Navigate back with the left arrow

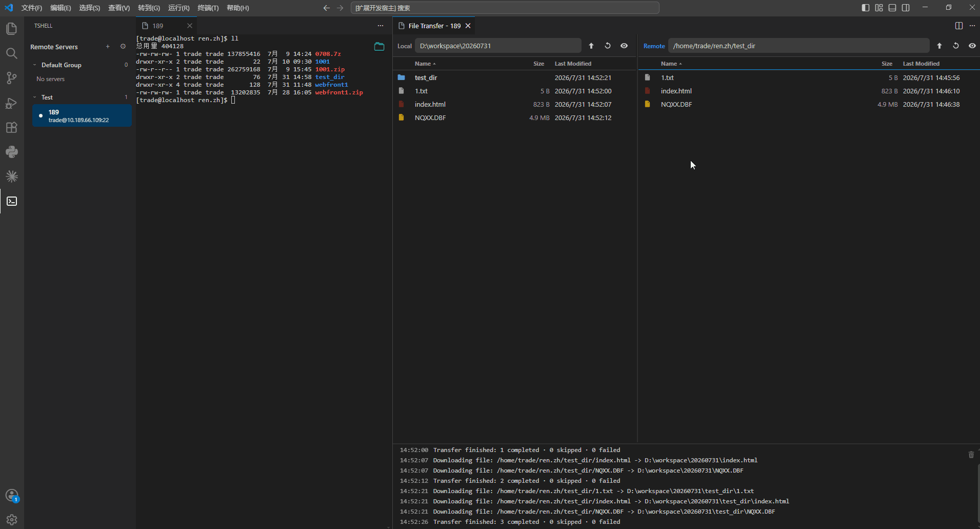(327, 8)
